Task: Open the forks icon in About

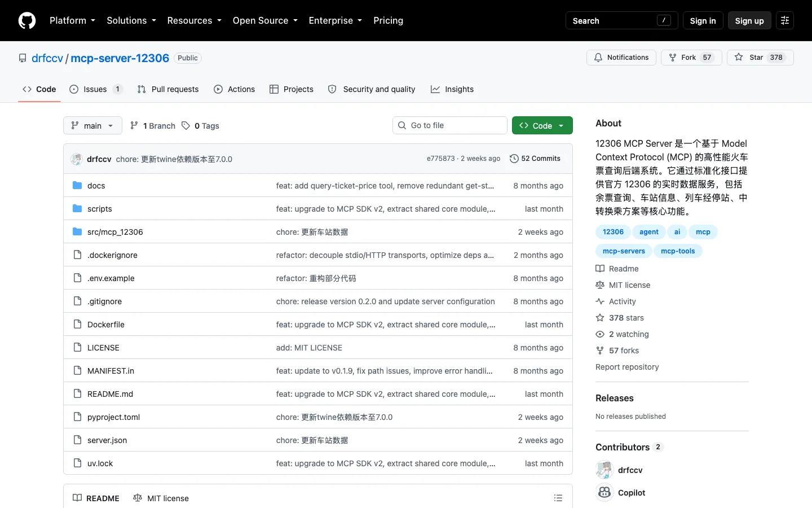Action: coord(600,351)
